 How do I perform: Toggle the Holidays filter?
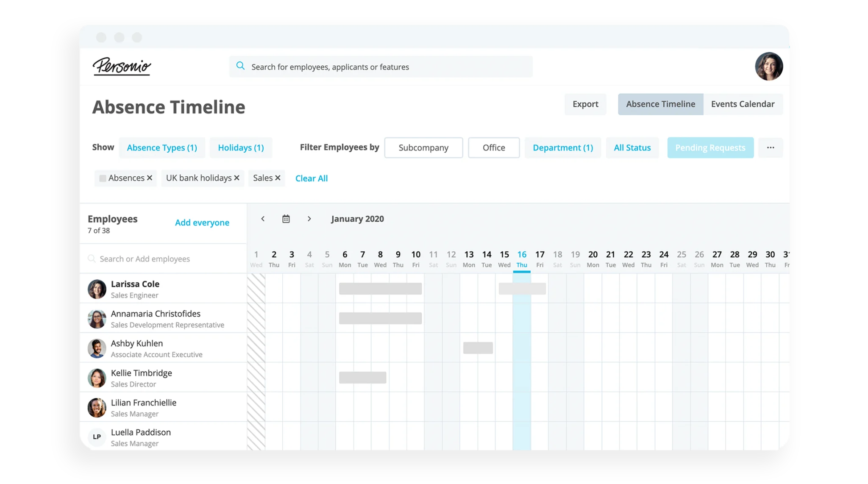241,147
